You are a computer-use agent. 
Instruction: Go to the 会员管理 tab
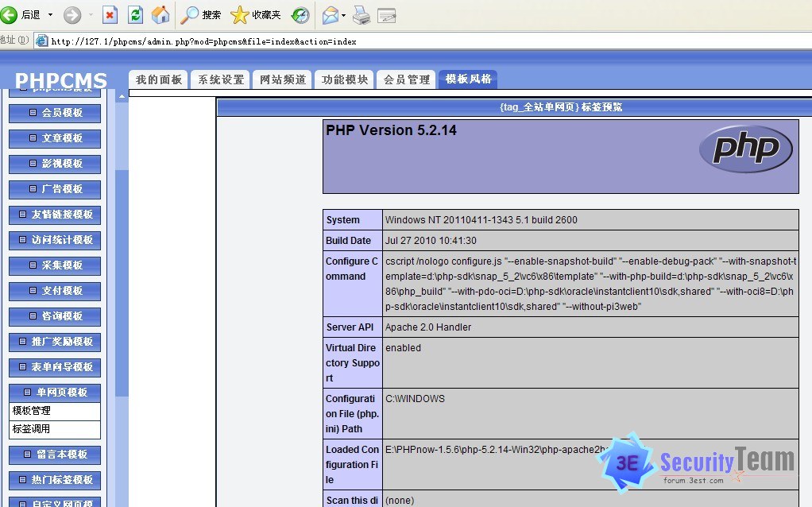pyautogui.click(x=407, y=79)
